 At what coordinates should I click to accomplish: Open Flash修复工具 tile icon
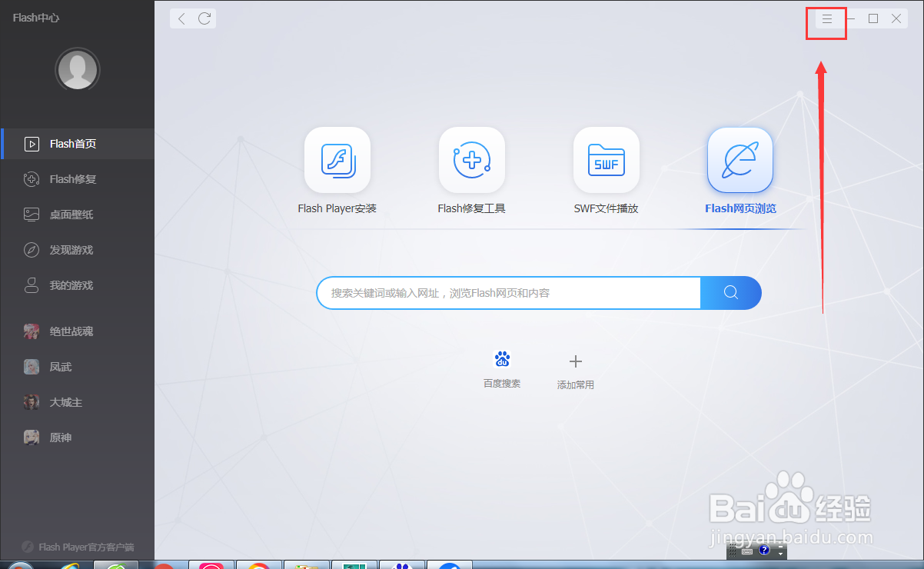(472, 160)
